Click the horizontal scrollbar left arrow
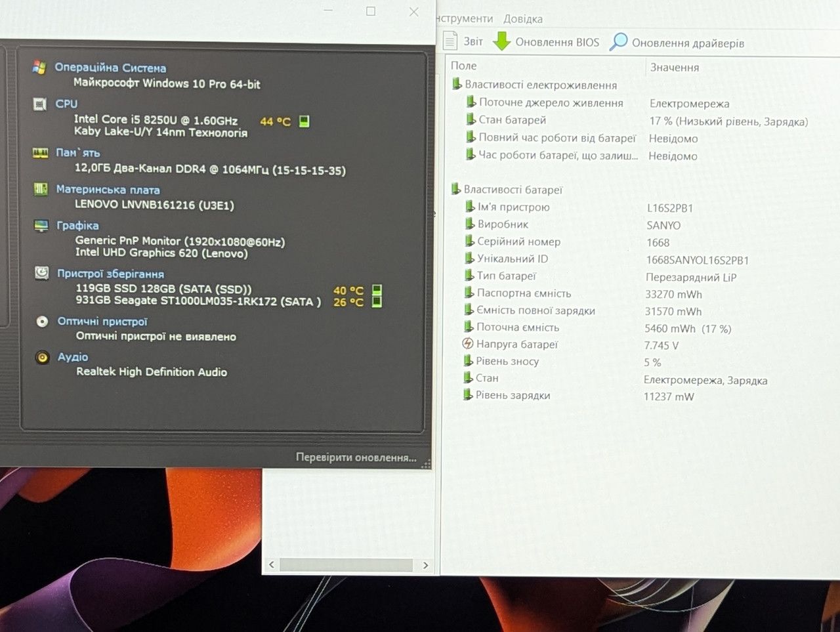840x632 pixels. click(272, 564)
